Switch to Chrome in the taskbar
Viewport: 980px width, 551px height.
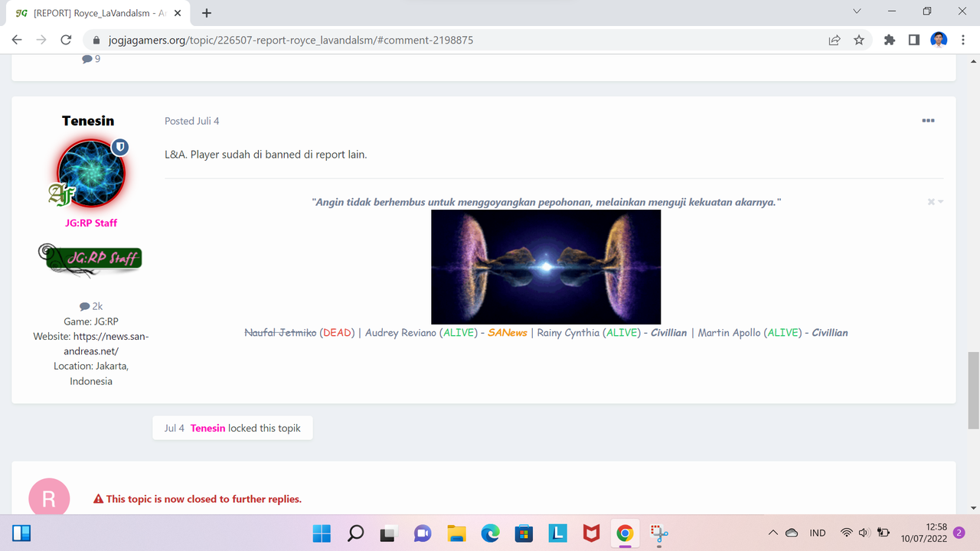point(625,533)
